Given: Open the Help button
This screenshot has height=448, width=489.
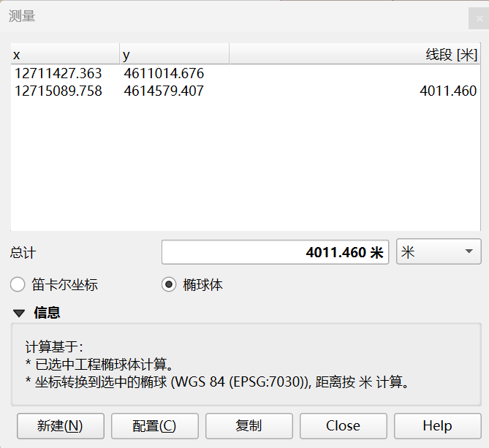Looking at the screenshot, I should [x=437, y=425].
